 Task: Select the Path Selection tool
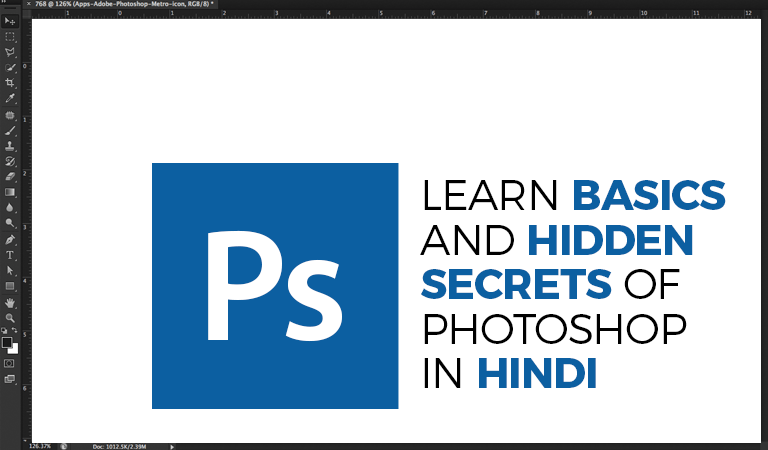coord(9,271)
